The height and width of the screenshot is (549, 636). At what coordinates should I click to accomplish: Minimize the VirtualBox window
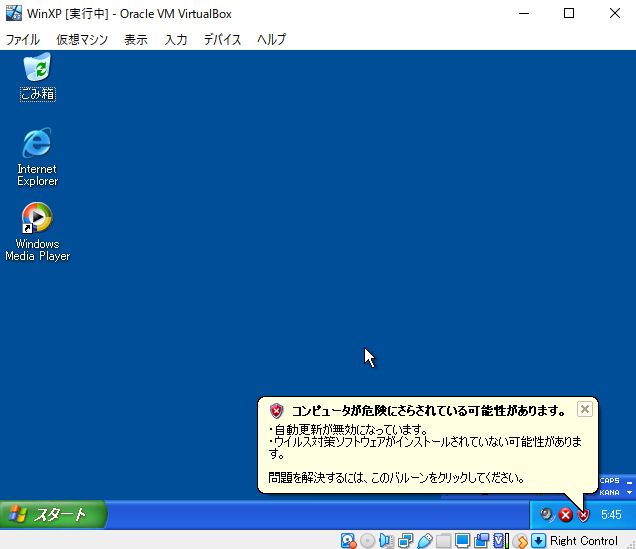(524, 13)
